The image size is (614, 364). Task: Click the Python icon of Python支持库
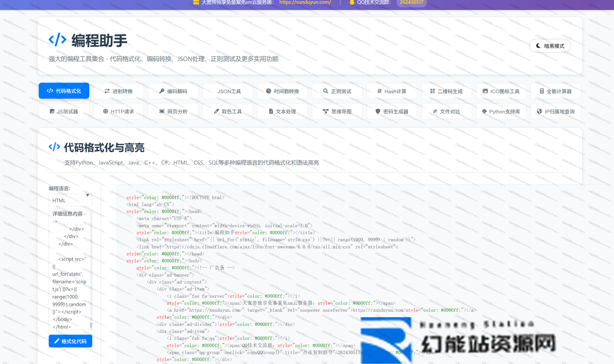coord(484,111)
